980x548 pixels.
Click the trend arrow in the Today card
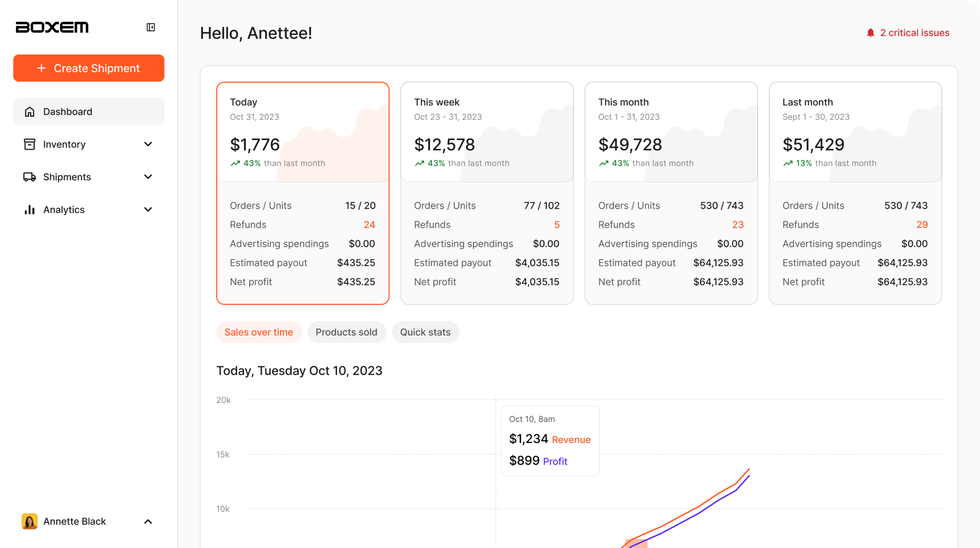[235, 163]
